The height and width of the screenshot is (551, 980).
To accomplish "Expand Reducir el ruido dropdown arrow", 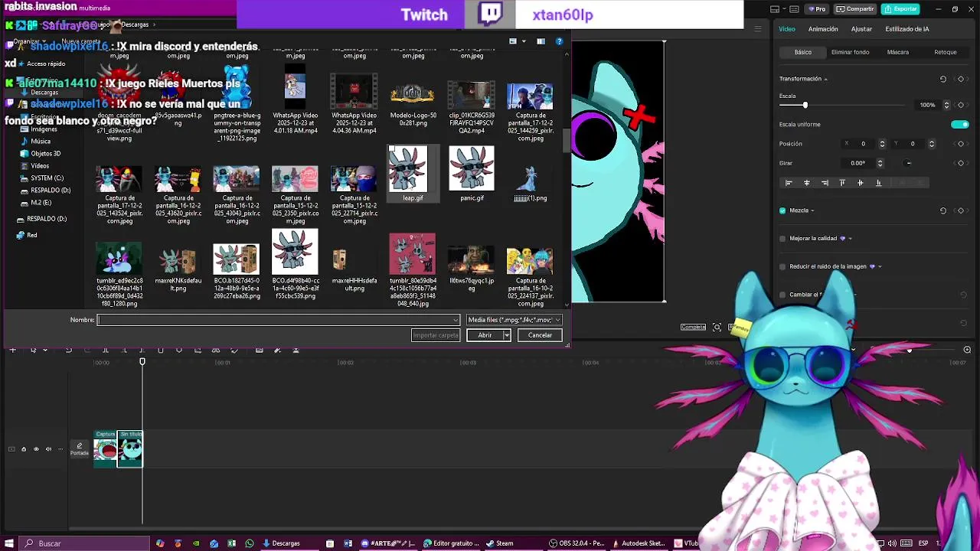I will (880, 267).
